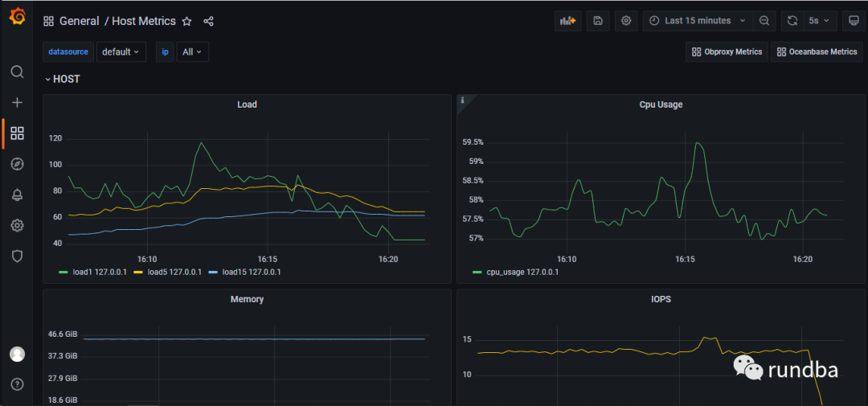
Task: Click the share dashboard icon
Action: [x=208, y=21]
